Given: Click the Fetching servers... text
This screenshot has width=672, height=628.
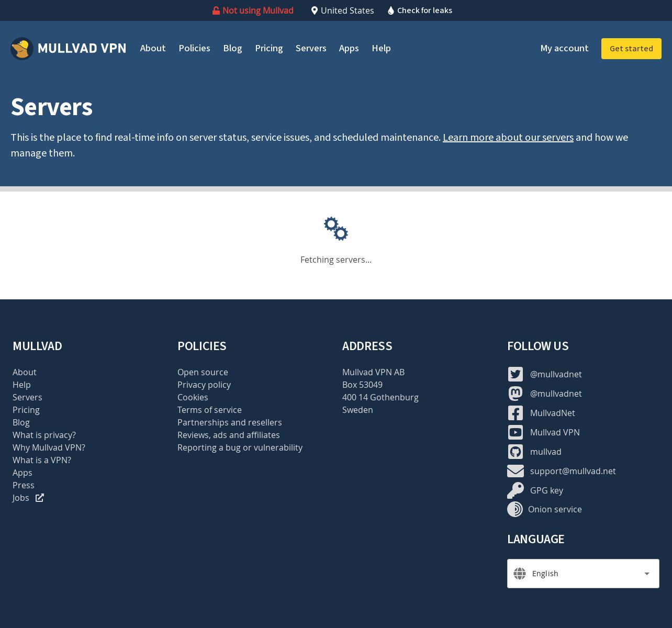Looking at the screenshot, I should pyautogui.click(x=336, y=260).
